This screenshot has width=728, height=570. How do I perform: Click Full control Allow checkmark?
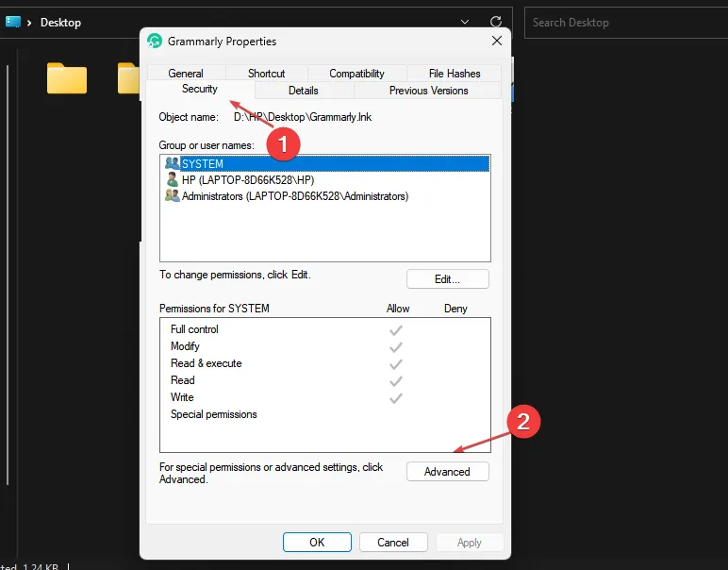pyautogui.click(x=396, y=330)
